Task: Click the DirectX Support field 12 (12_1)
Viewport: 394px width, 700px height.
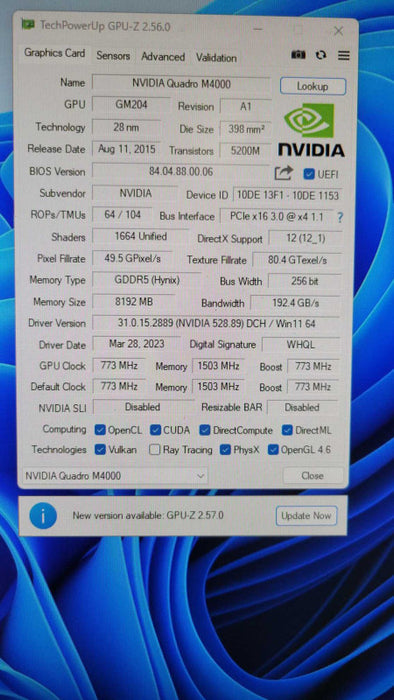Action: click(306, 238)
